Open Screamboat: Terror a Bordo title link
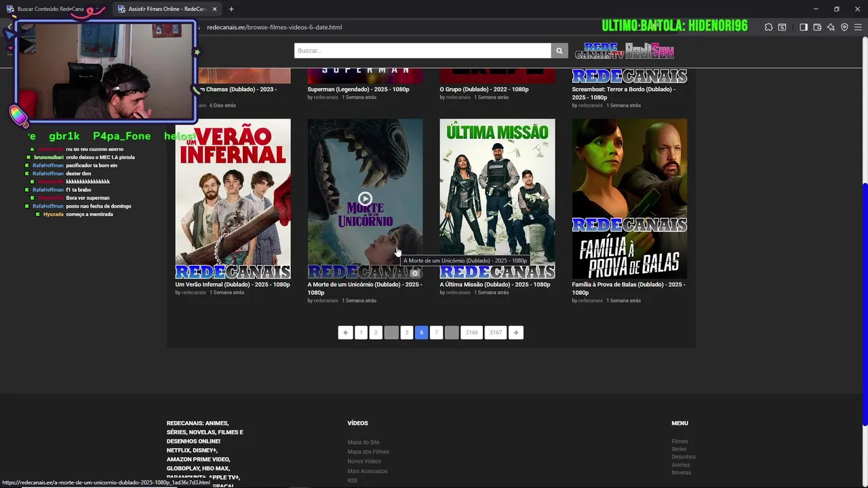This screenshot has width=868, height=488. coord(624,94)
